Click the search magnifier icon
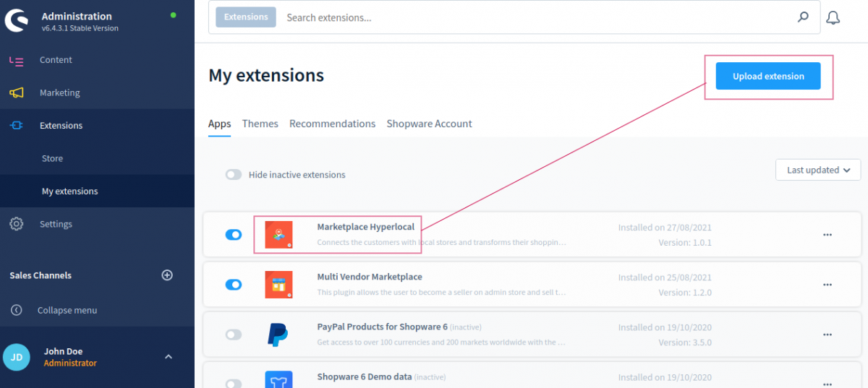The width and height of the screenshot is (868, 388). pyautogui.click(x=803, y=17)
